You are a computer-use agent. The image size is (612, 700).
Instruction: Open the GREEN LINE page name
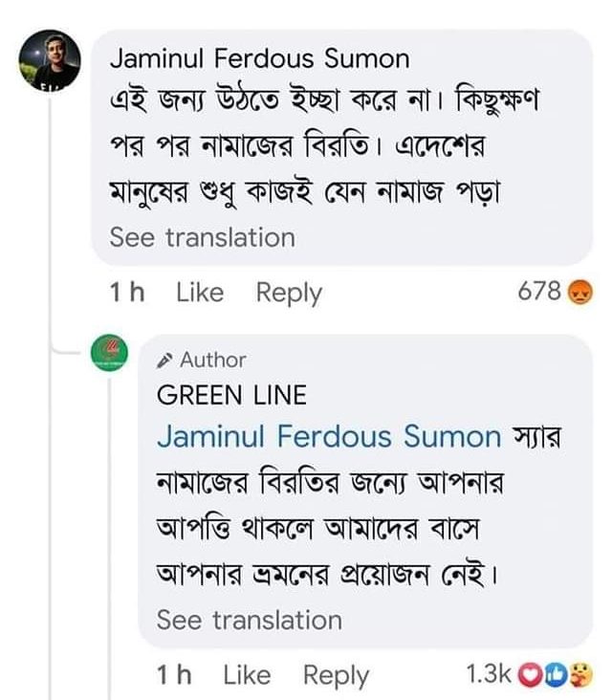click(x=232, y=394)
